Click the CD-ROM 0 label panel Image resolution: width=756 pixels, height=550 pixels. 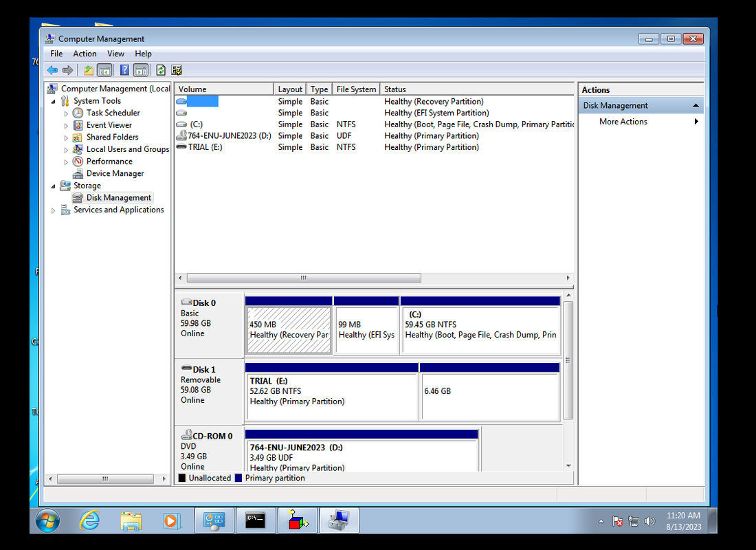tap(209, 449)
